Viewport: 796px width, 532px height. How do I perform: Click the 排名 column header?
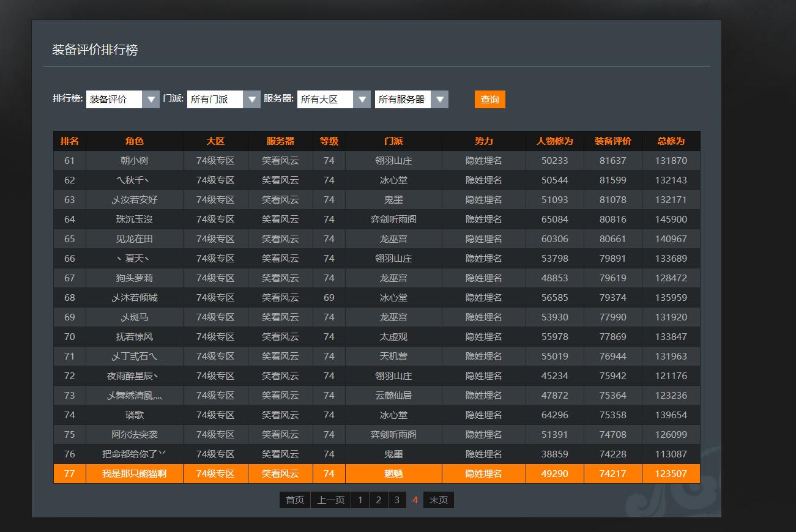click(x=70, y=141)
